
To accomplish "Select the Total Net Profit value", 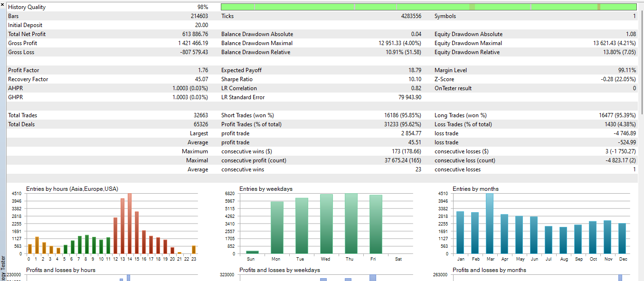I will click(196, 34).
